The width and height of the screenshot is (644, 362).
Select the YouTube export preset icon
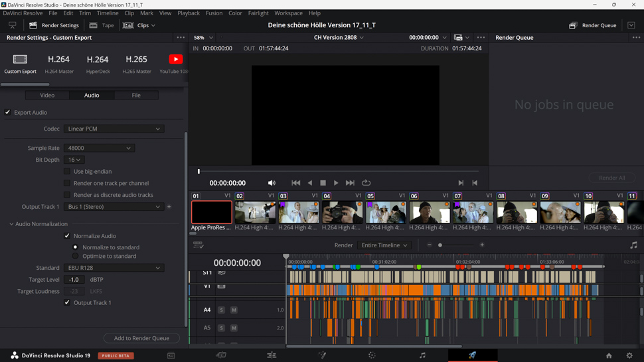(x=176, y=60)
